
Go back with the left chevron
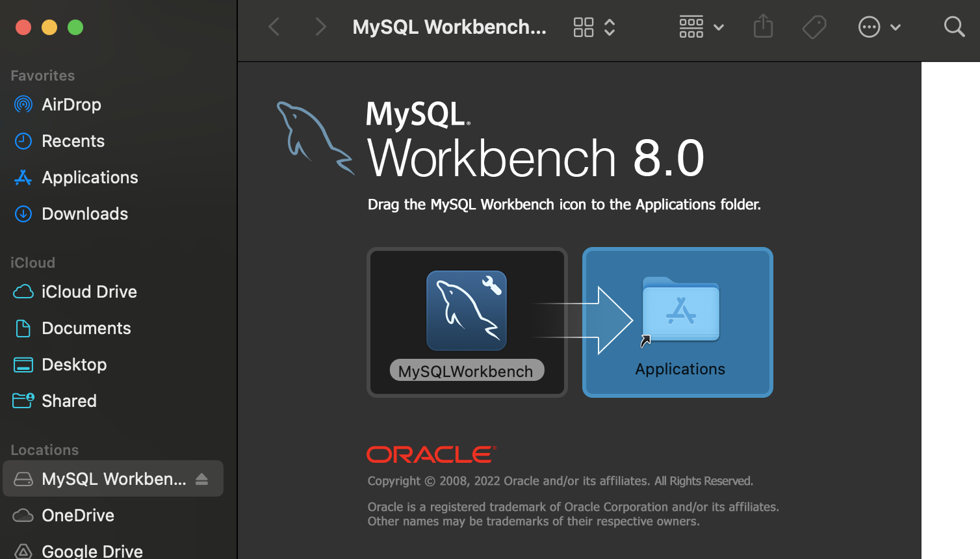(x=274, y=27)
